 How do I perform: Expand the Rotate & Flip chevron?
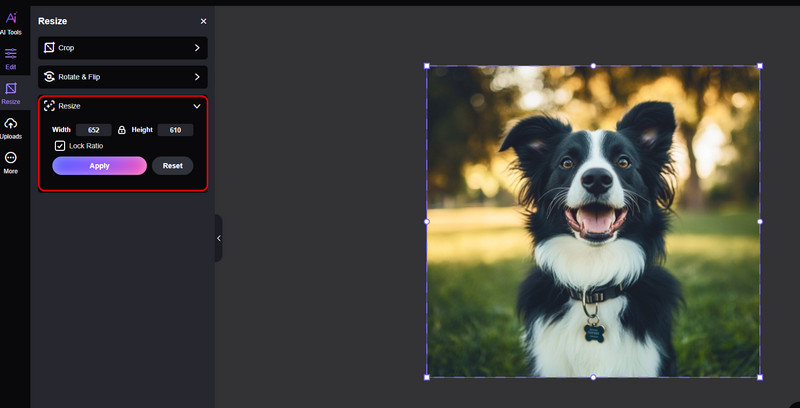pos(197,77)
